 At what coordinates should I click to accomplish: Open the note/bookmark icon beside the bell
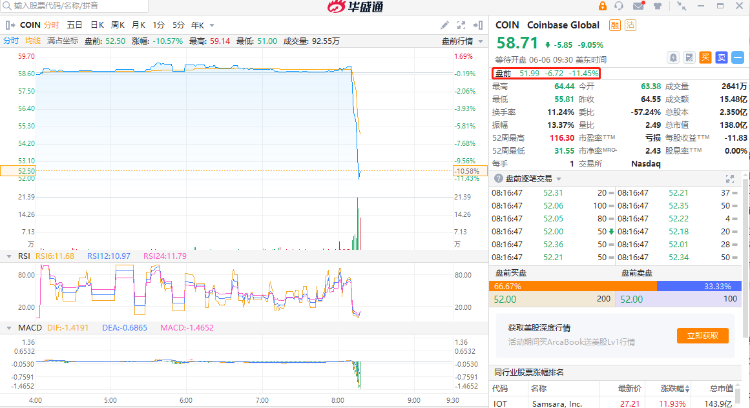(x=689, y=58)
